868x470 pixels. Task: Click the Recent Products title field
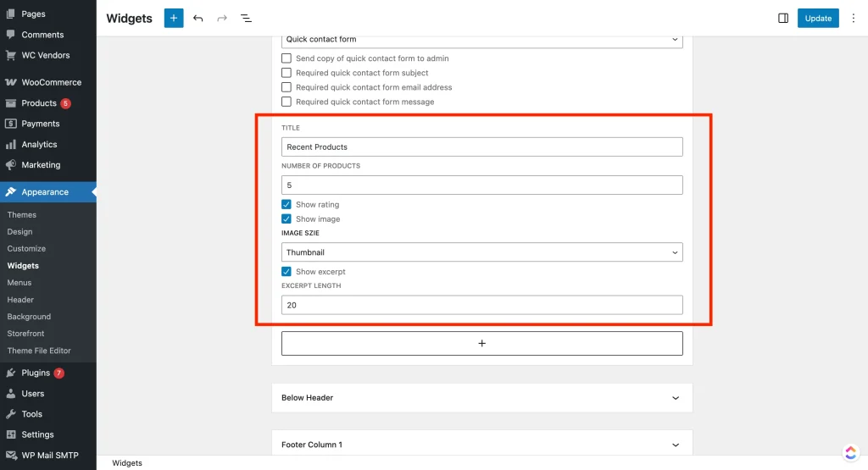481,147
